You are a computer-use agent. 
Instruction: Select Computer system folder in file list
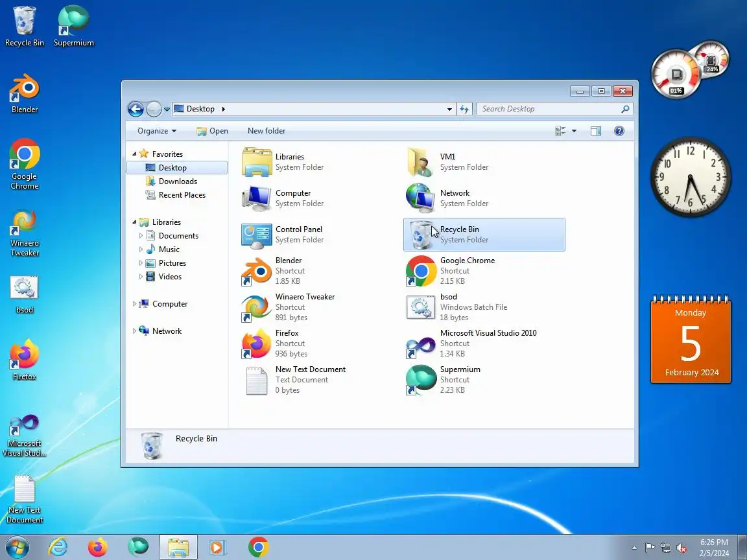click(x=283, y=198)
